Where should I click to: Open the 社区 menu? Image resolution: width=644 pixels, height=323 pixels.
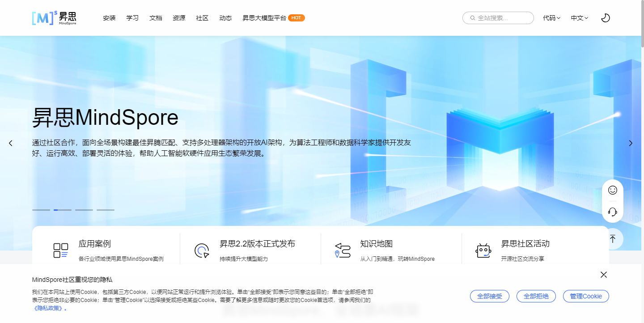[202, 18]
